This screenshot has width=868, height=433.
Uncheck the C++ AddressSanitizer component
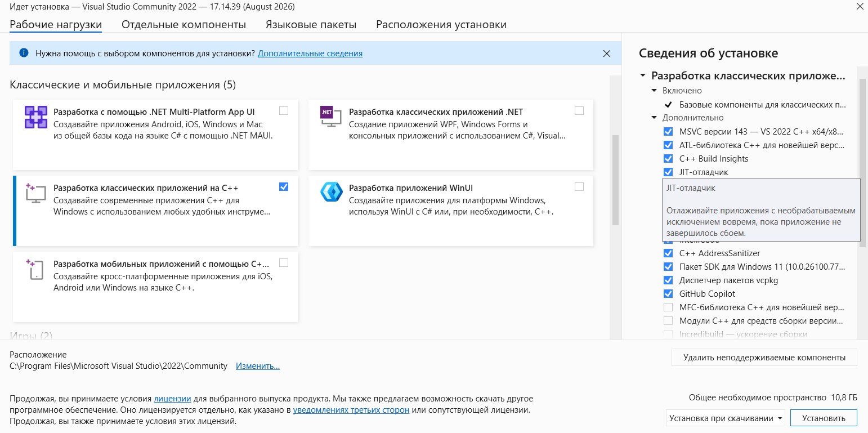[x=668, y=253]
